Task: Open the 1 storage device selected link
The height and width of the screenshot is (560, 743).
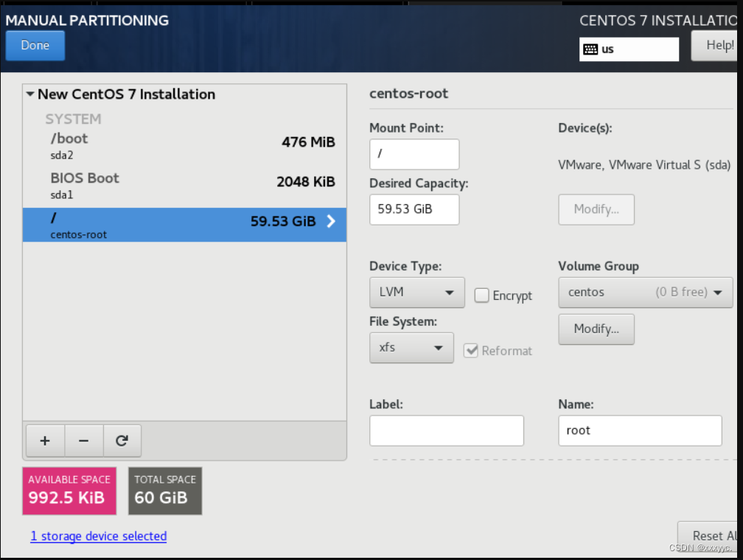Action: 99,536
